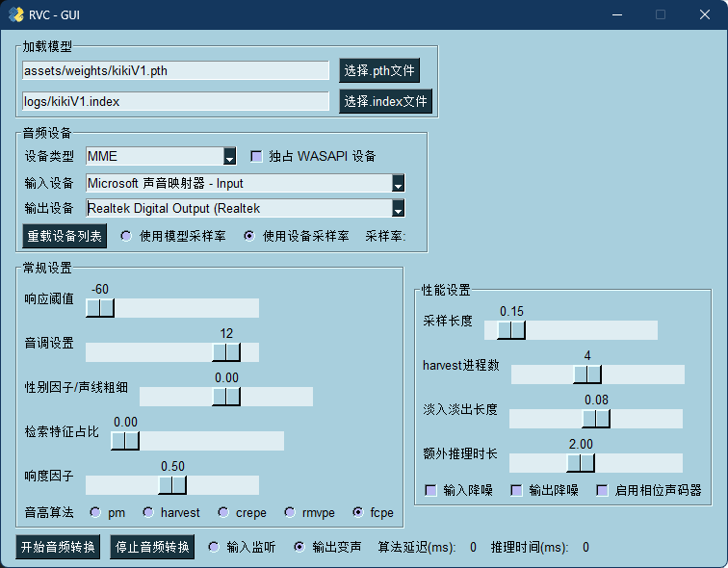Viewport: 728px width, 568px height.
Task: Click the 额外推理时长 slider handle
Action: click(x=581, y=463)
